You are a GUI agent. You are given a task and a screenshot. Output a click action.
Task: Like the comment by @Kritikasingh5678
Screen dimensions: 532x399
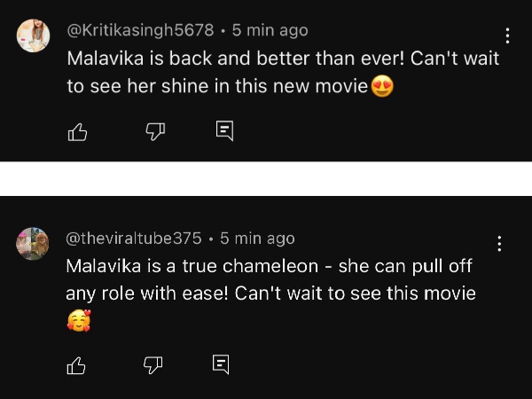point(78,132)
